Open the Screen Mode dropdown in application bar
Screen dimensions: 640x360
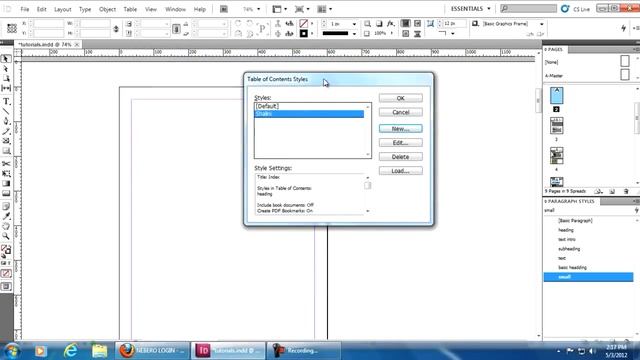click(x=302, y=9)
